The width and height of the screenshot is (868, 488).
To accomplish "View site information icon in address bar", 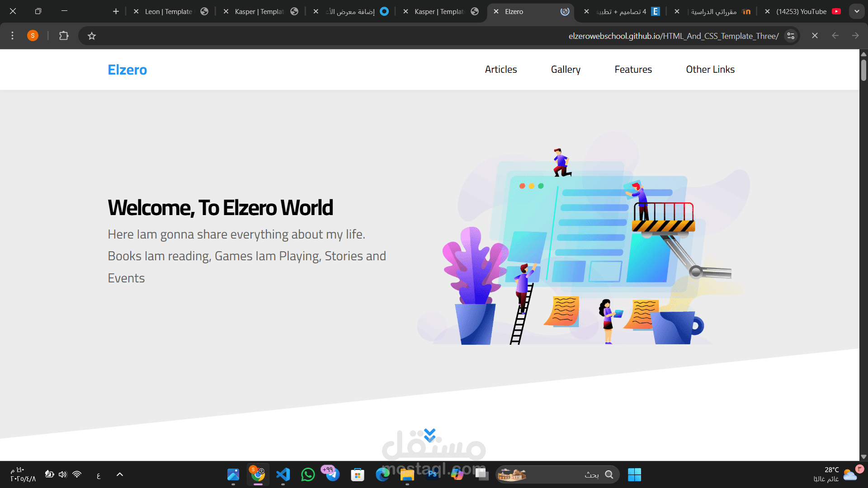I will tap(791, 36).
